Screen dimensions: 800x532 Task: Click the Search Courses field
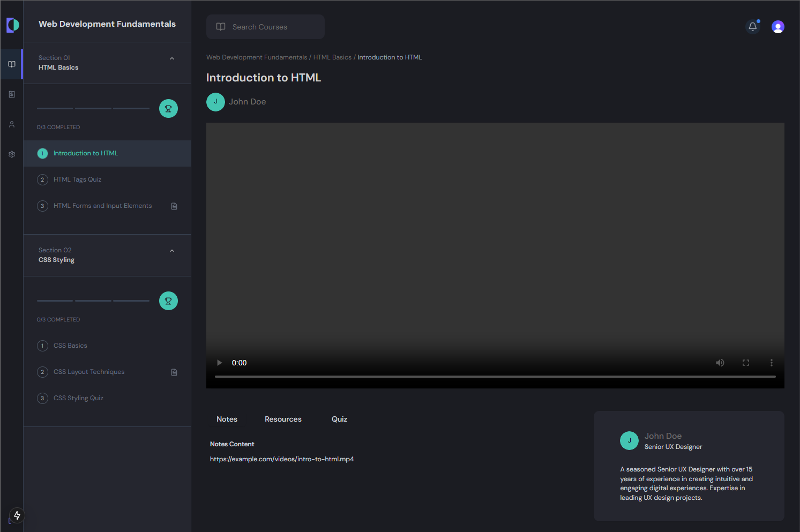[265, 27]
